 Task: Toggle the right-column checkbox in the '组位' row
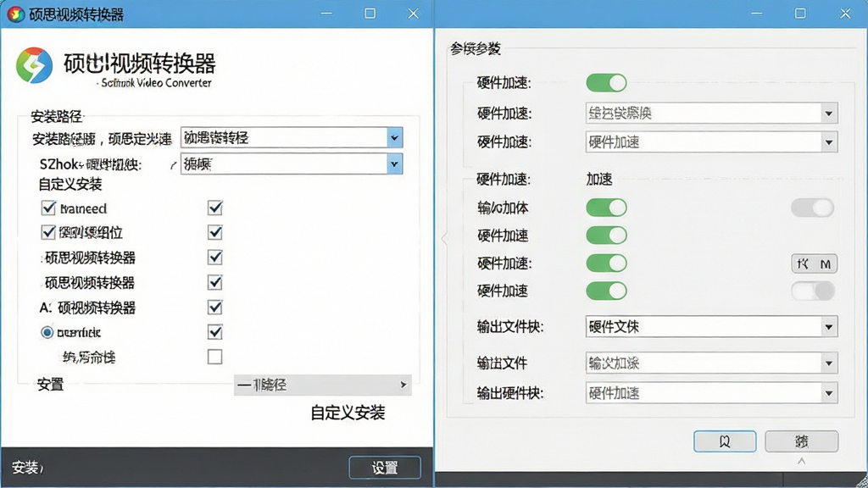click(x=214, y=232)
